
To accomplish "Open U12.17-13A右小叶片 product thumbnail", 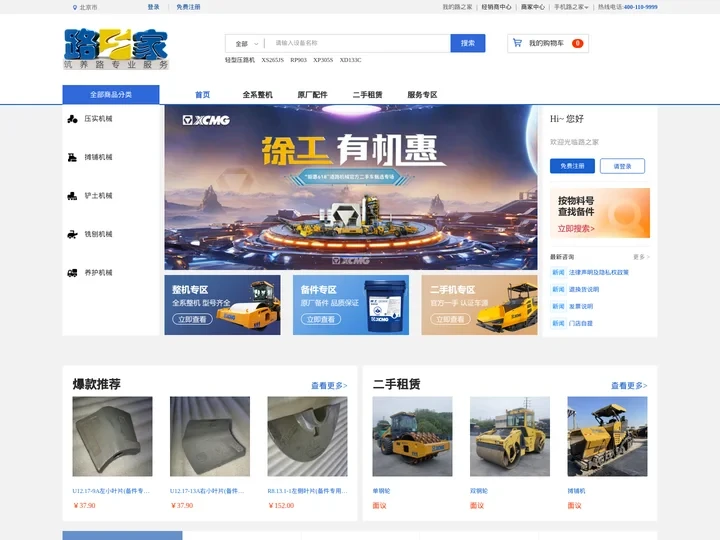I will point(210,436).
